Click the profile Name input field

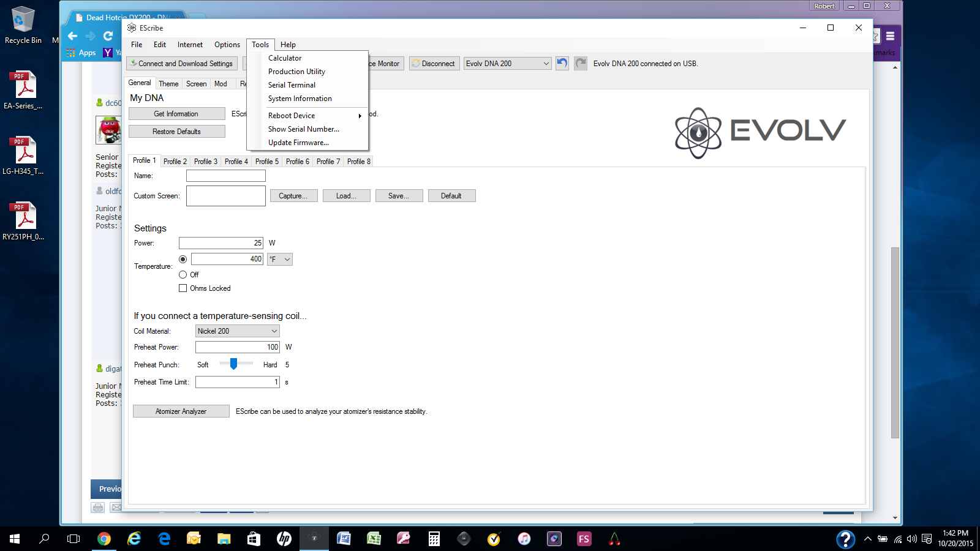226,176
